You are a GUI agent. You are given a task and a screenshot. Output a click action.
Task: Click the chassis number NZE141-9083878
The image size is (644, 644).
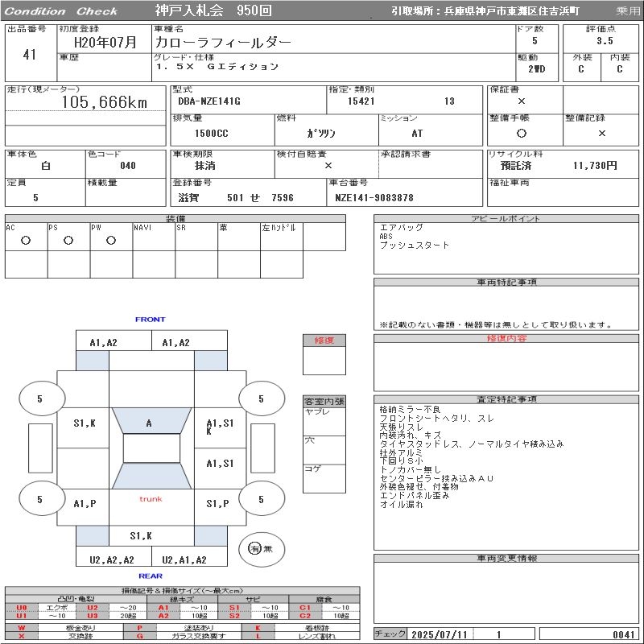click(374, 197)
